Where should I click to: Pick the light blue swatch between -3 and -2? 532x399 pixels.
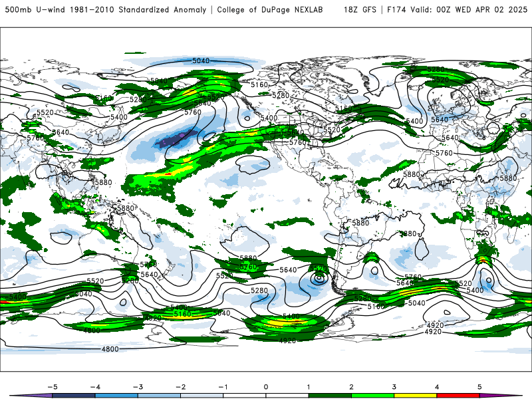[x=159, y=396]
